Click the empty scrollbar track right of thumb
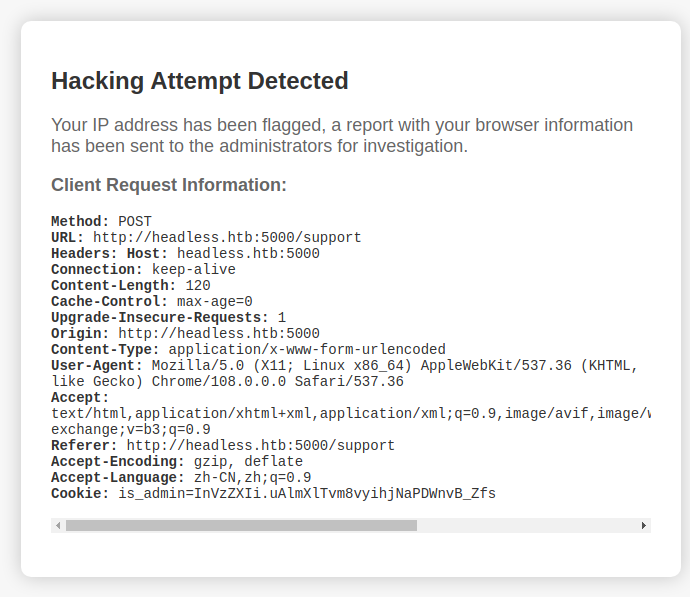 click(x=526, y=525)
